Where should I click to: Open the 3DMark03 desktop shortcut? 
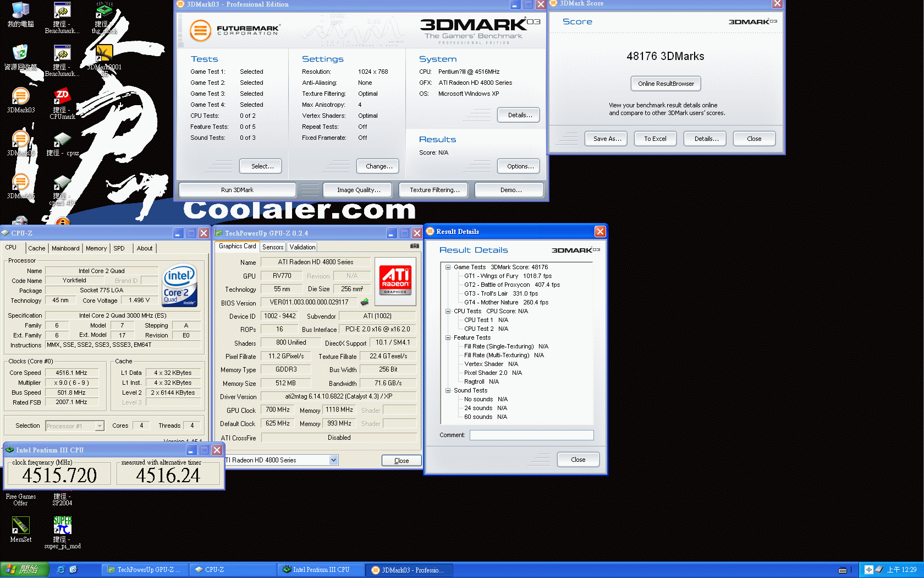[x=20, y=100]
